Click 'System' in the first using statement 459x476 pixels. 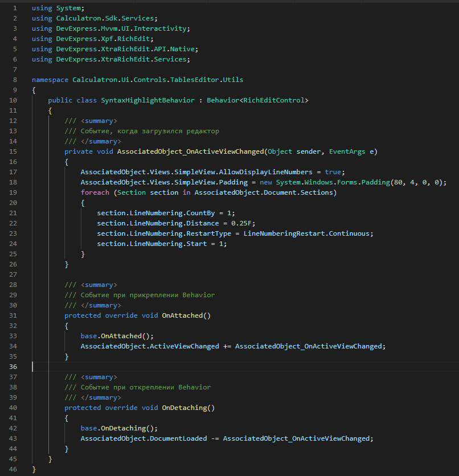pyautogui.click(x=68, y=8)
